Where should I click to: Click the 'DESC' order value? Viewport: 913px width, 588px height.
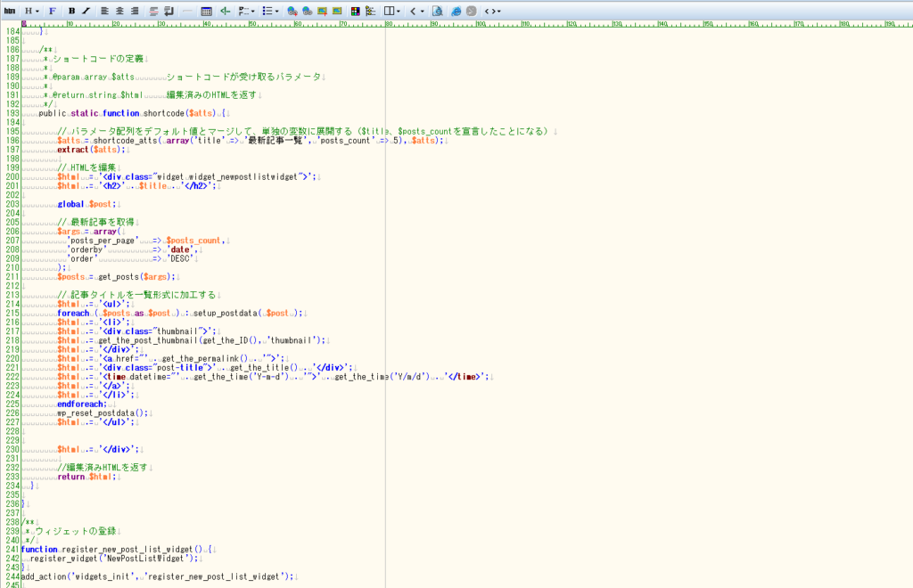[x=180, y=259]
